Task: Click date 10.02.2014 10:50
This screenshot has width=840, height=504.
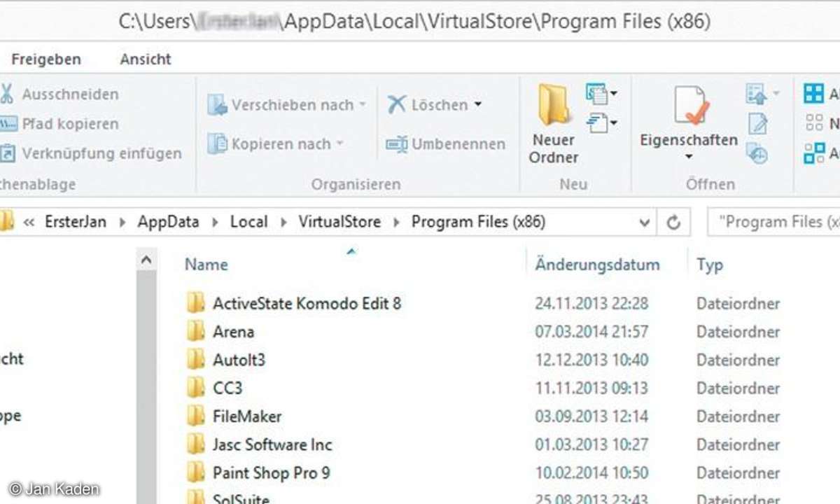Action: [x=591, y=472]
